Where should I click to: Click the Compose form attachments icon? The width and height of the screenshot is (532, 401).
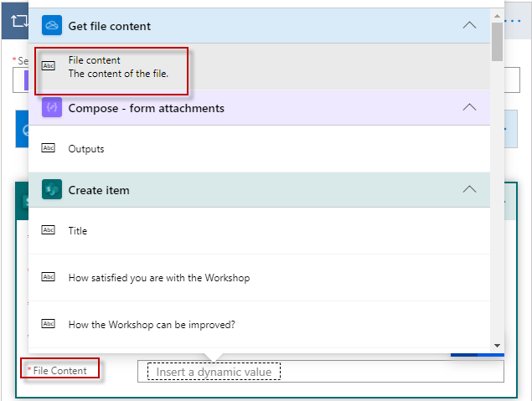tap(53, 108)
